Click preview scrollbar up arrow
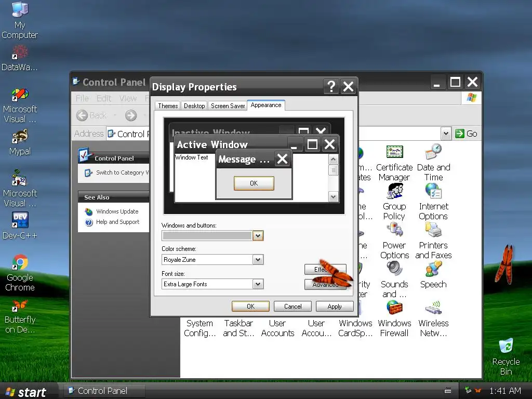 pyautogui.click(x=333, y=159)
